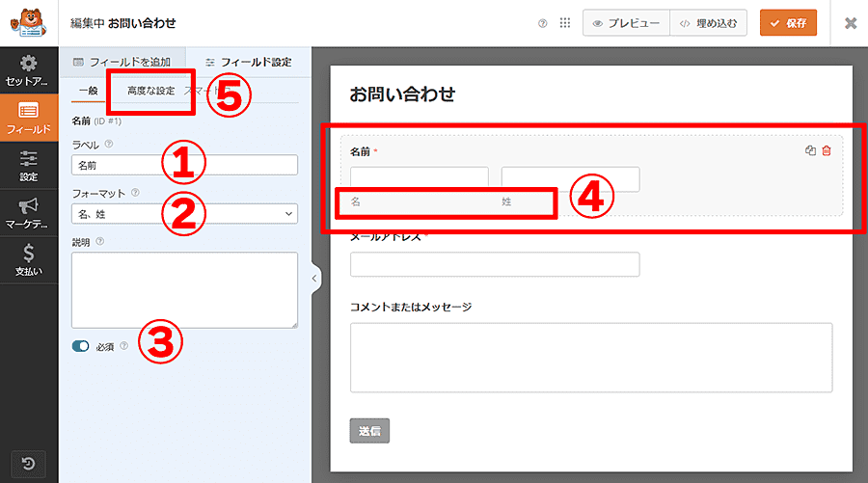Image resolution: width=868 pixels, height=483 pixels.
Task: Open the Settings sliders section in sidebar
Action: [x=29, y=166]
